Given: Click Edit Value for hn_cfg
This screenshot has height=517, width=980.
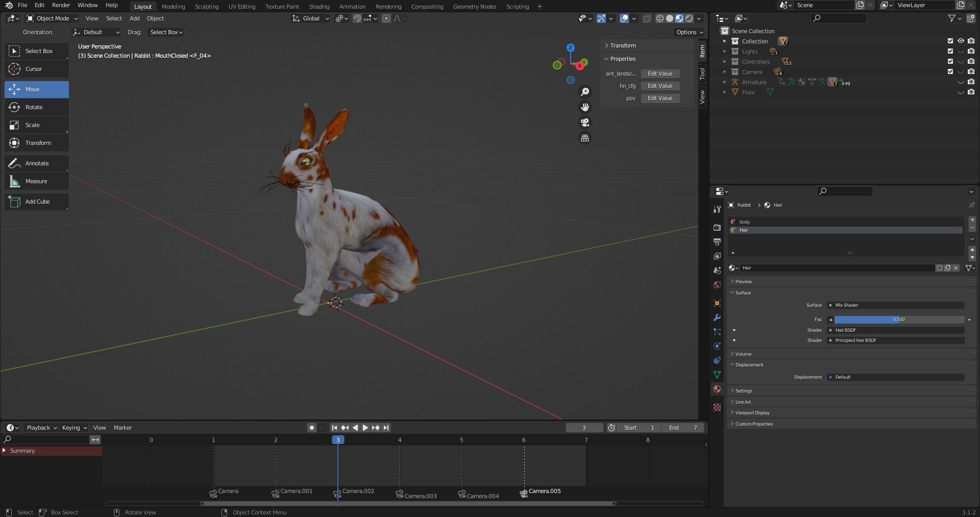Looking at the screenshot, I should pyautogui.click(x=659, y=86).
